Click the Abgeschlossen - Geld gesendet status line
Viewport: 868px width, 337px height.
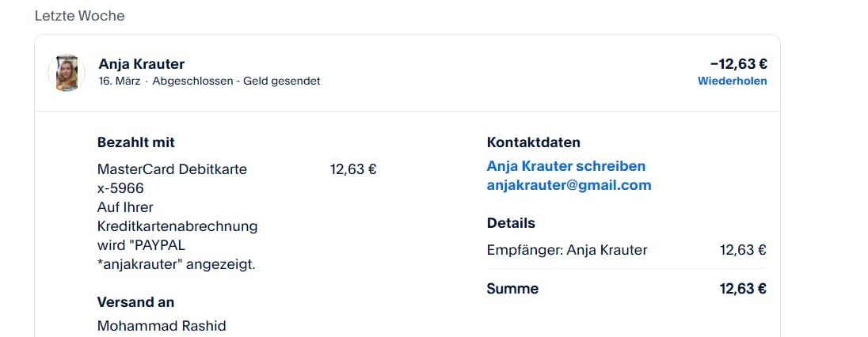(x=236, y=81)
